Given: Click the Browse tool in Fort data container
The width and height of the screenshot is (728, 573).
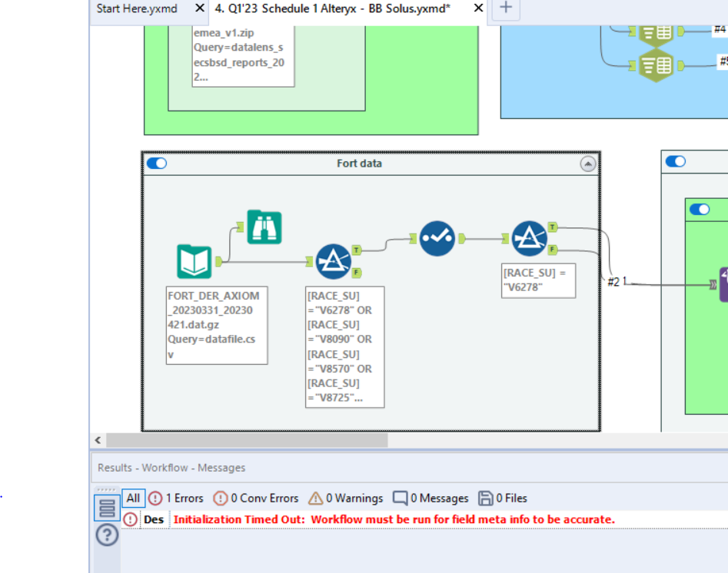Looking at the screenshot, I should point(264,227).
